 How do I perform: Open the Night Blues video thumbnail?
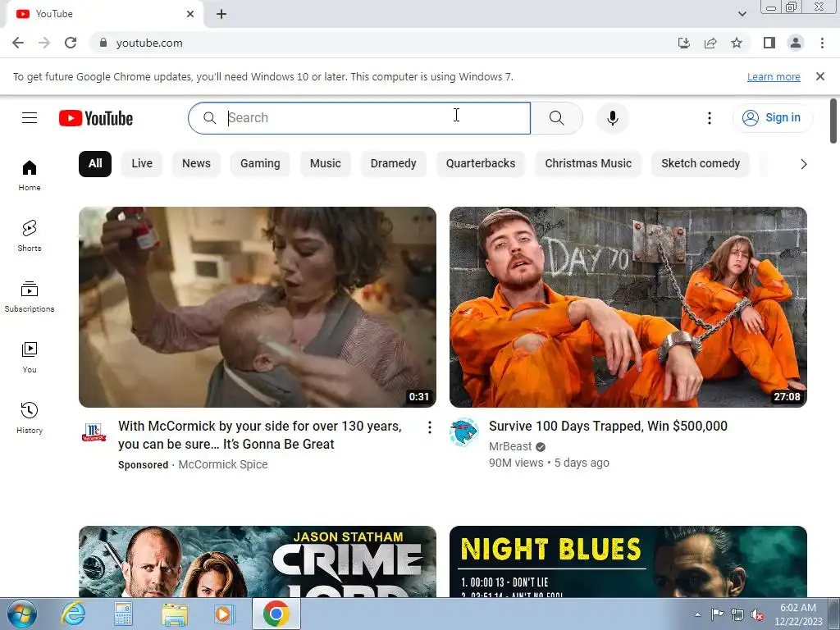click(x=628, y=561)
